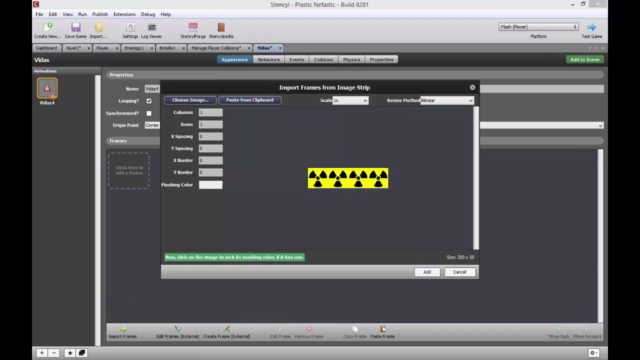The image size is (640, 360).
Task: Click the Edit Frame icon
Action: click(280, 329)
